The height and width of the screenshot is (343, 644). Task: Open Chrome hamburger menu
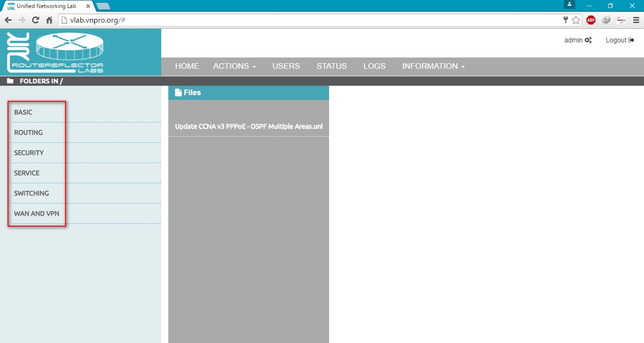636,20
